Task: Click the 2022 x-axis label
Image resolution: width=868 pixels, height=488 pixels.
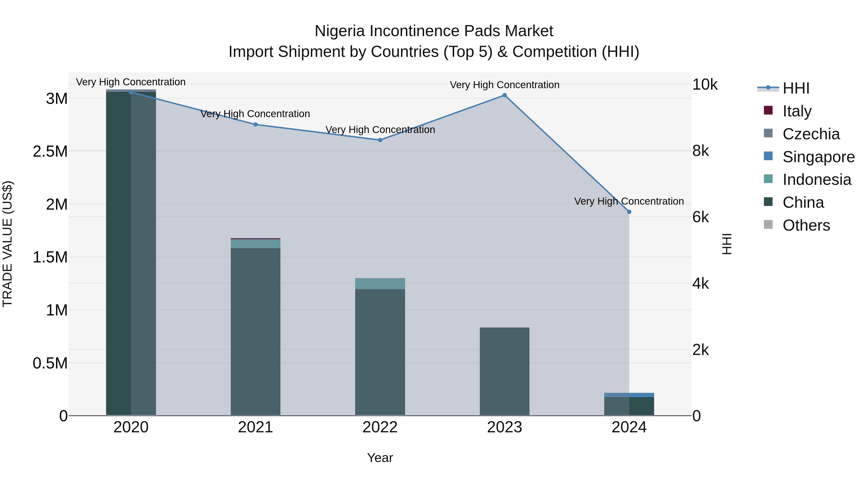Action: [x=380, y=427]
